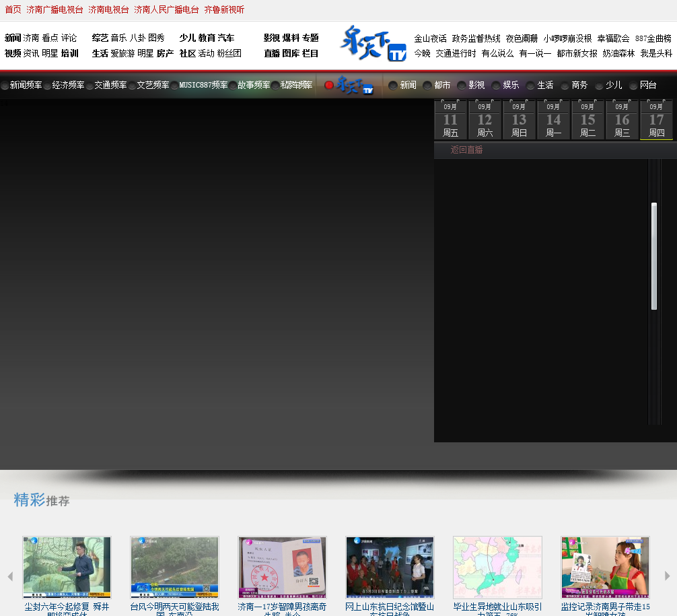Click the 返回直播 link
The height and width of the screenshot is (616, 677).
466,150
